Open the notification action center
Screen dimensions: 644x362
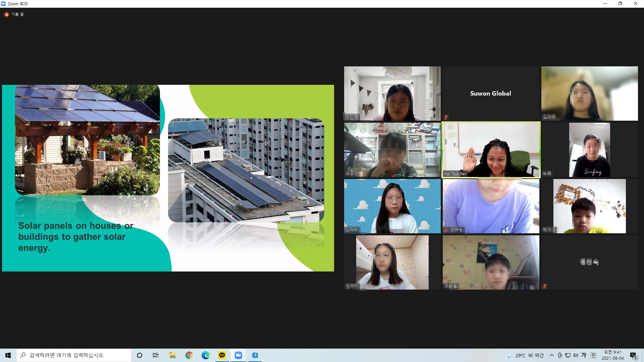click(633, 355)
